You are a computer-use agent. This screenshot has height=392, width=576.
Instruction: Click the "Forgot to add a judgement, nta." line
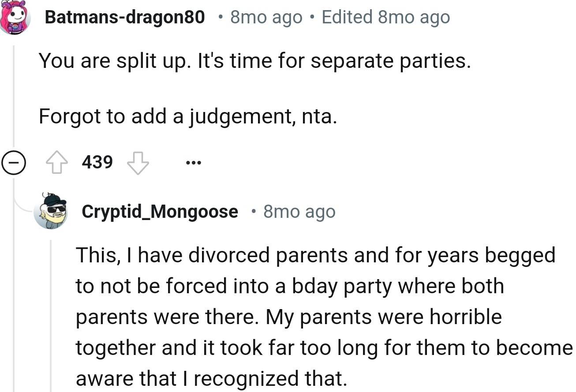tap(187, 116)
